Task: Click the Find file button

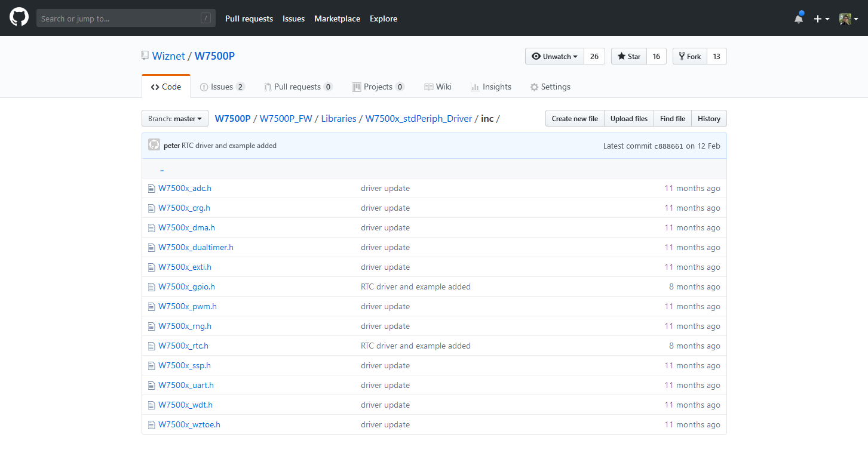Action: [673, 118]
